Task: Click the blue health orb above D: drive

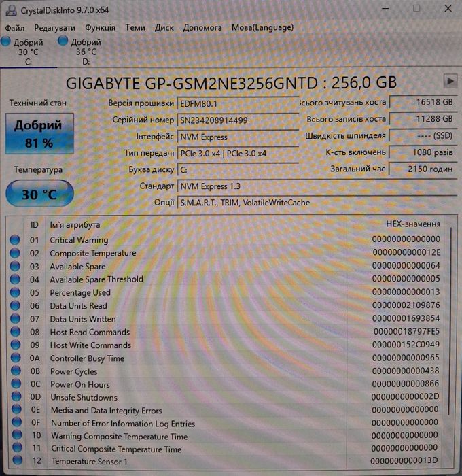Action: (x=63, y=40)
